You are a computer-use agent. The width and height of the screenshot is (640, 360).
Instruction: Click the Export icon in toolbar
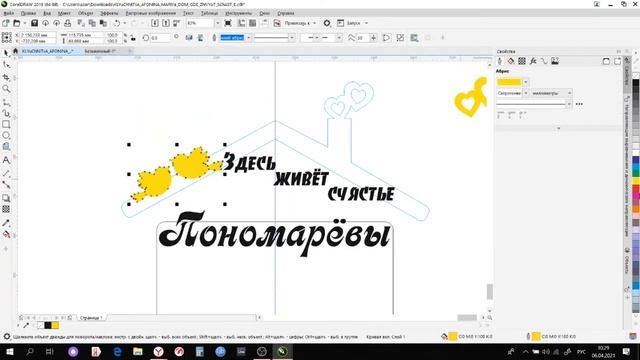[x=166, y=23]
